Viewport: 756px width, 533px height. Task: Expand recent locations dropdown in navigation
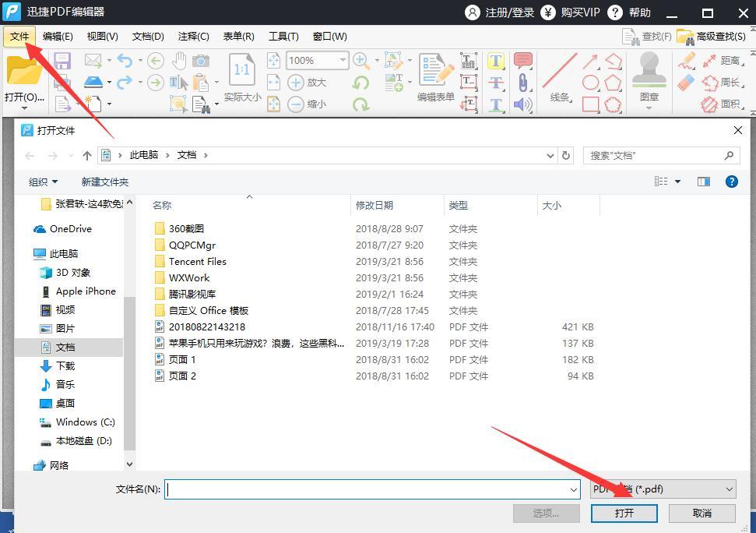[71, 155]
